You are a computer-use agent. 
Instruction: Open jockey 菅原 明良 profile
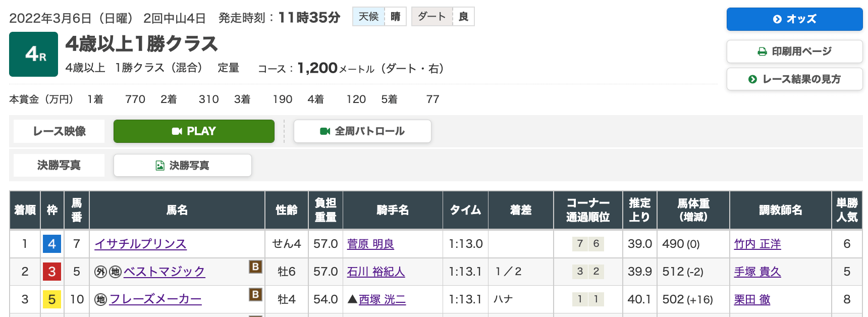(x=370, y=244)
